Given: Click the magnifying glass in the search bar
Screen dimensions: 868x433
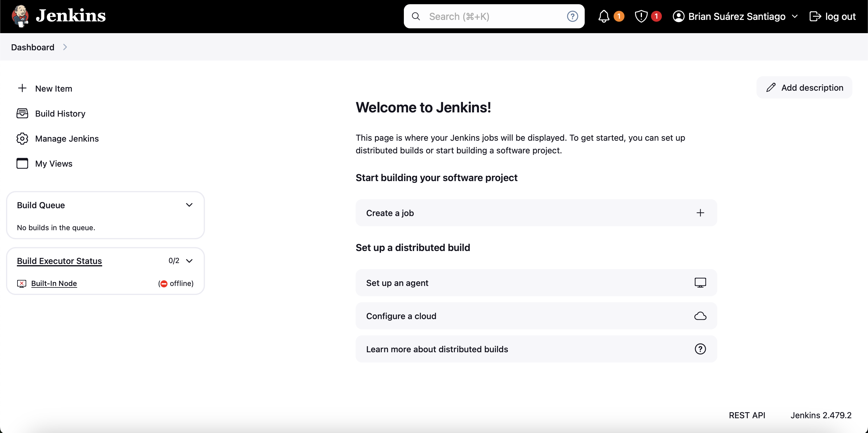Looking at the screenshot, I should 416,16.
